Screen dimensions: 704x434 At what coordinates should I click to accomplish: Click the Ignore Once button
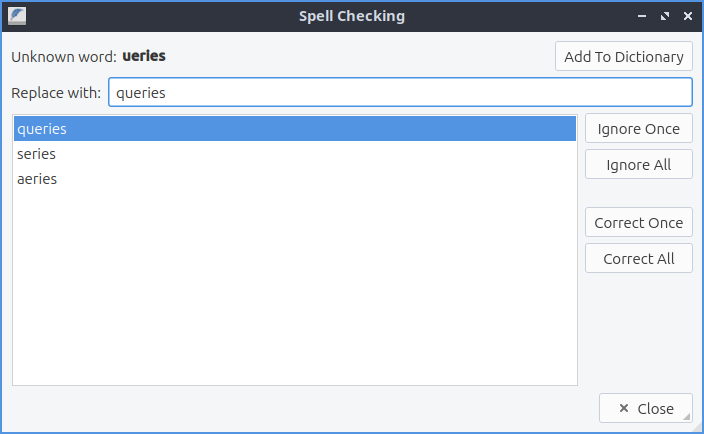pos(638,129)
